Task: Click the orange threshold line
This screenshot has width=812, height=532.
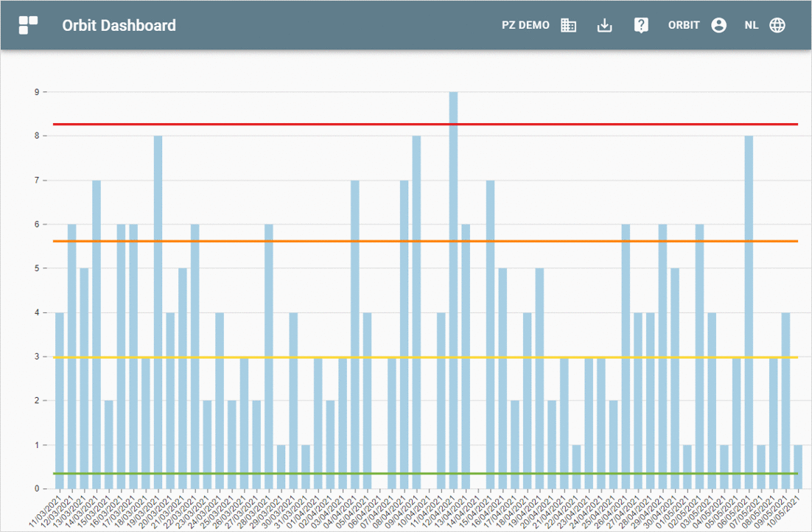Action: 405,241
